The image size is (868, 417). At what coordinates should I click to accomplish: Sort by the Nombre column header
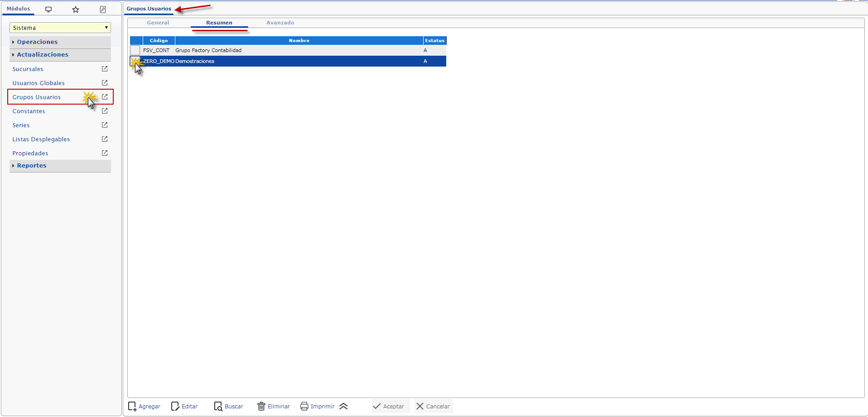[299, 41]
